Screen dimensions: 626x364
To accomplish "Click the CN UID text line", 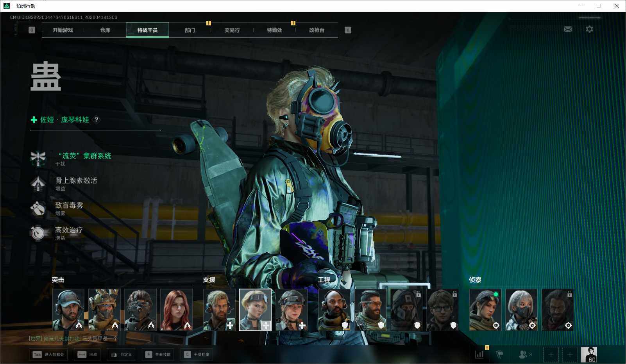I will [64, 17].
